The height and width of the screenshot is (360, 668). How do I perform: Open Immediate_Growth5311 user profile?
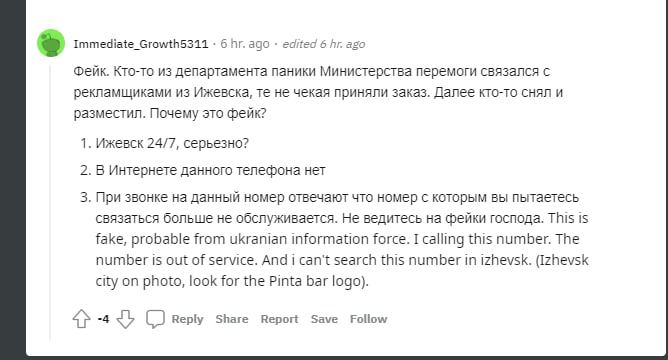pyautogui.click(x=141, y=44)
